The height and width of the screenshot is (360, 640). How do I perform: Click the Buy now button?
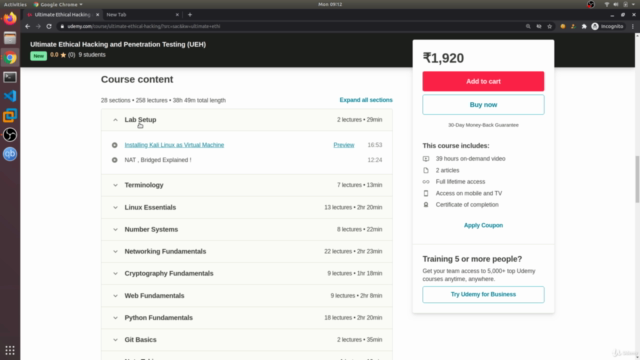point(483,105)
